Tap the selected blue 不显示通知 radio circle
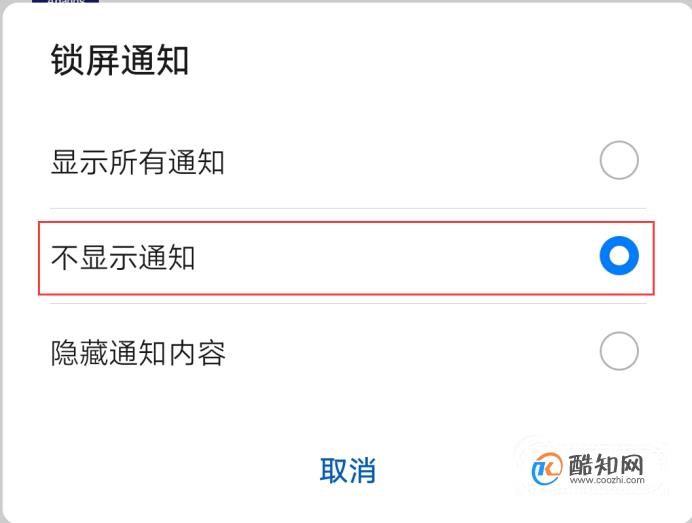Image resolution: width=692 pixels, height=523 pixels. pos(619,256)
